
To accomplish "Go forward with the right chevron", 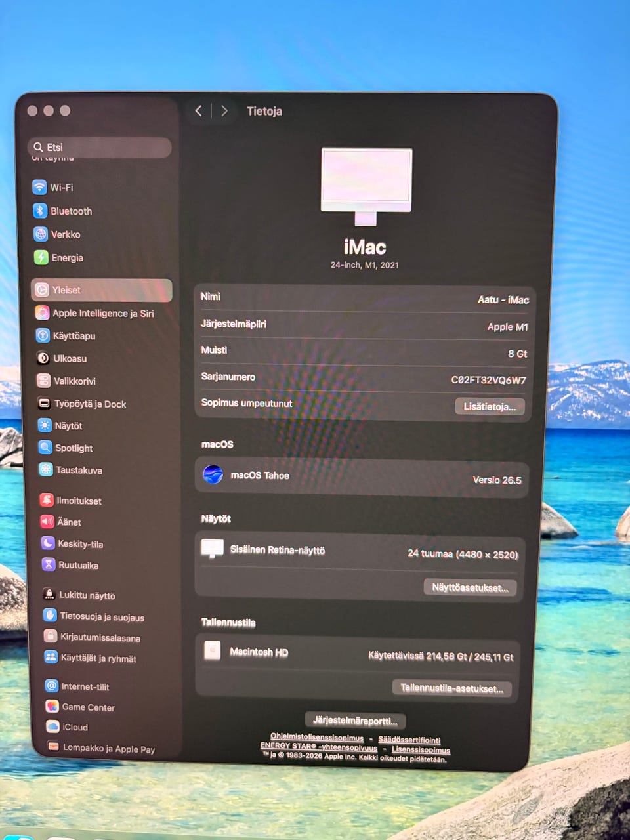I will click(x=224, y=111).
